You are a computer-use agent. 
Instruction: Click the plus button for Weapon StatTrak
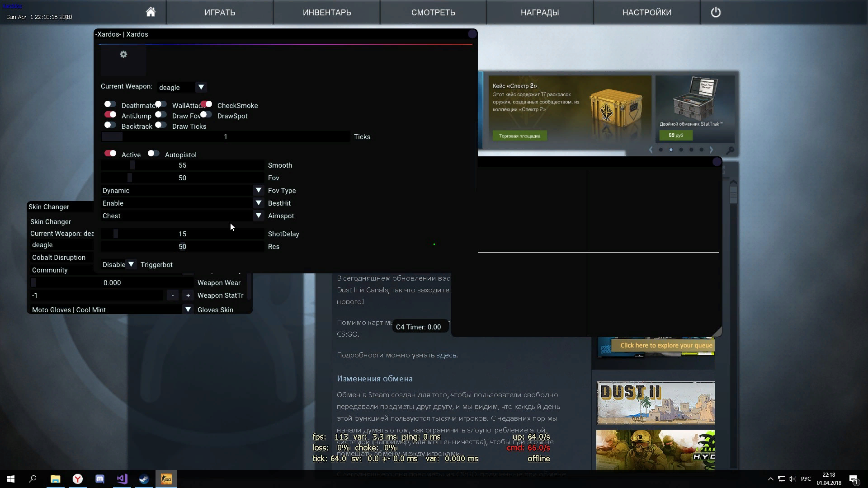click(x=188, y=296)
